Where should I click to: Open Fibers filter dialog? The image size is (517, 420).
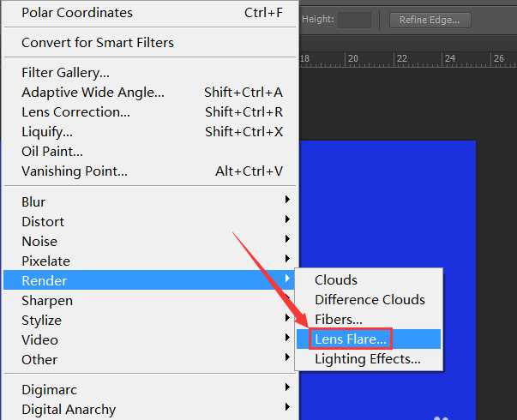click(x=339, y=320)
